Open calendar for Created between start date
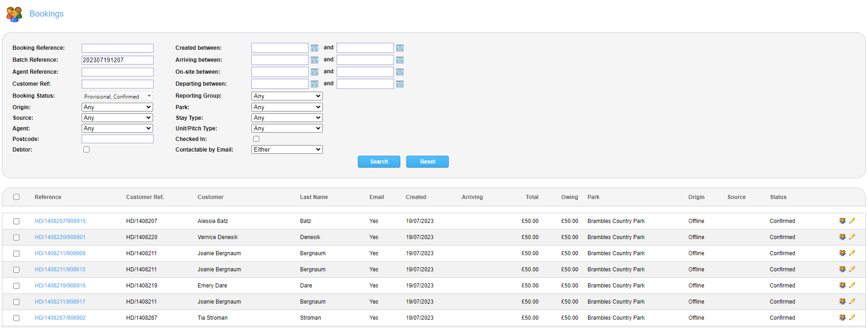868x328 pixels. 315,48
